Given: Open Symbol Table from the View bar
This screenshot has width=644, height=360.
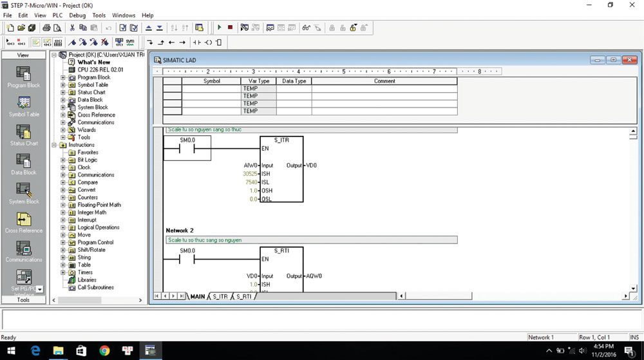Looking at the screenshot, I should click(23, 107).
